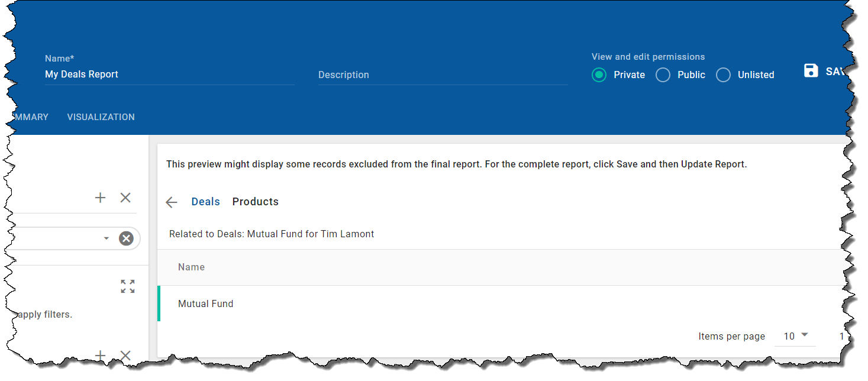Click the lower plus icon in the sidebar
Viewport: 868px width, 381px height.
[100, 356]
